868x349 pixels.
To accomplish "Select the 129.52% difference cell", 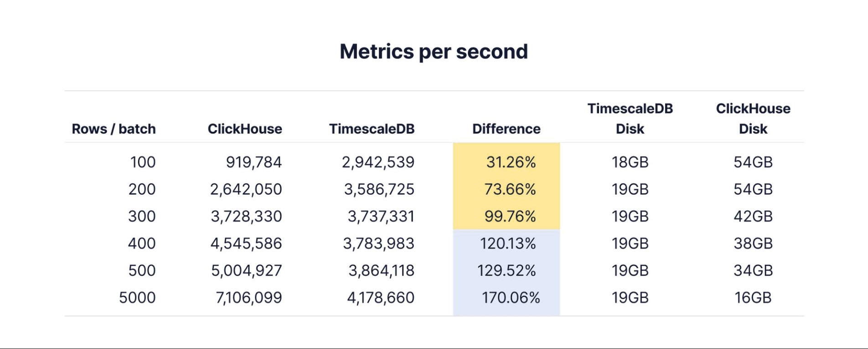I will (x=506, y=271).
